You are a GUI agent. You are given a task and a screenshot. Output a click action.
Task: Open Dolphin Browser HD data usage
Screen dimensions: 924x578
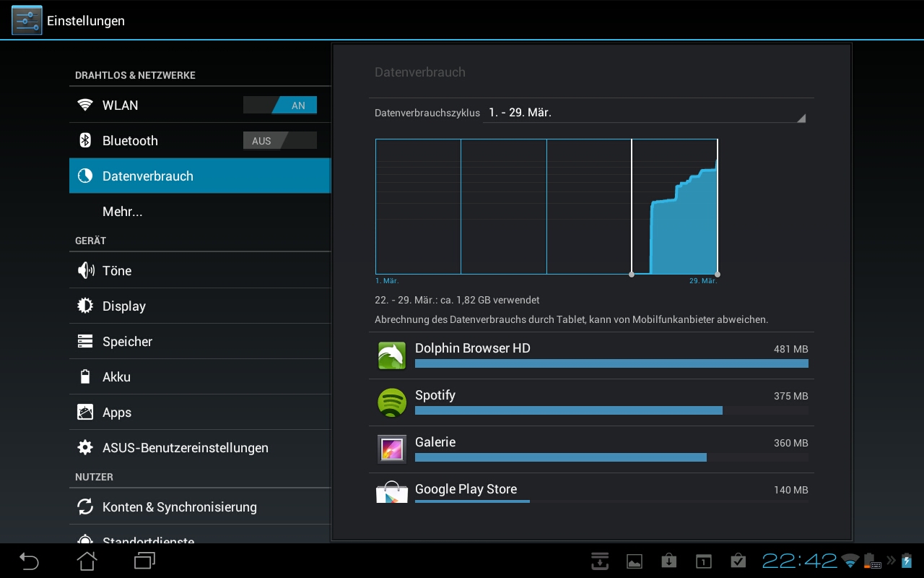pyautogui.click(x=591, y=355)
